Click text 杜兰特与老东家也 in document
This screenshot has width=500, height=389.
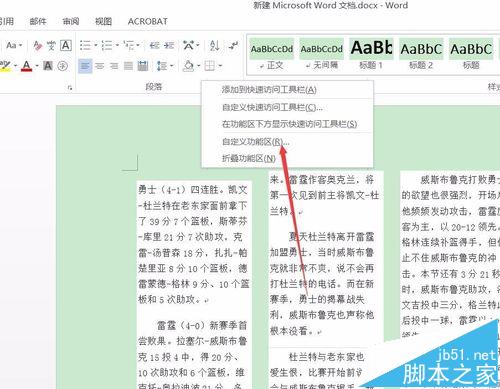point(326,357)
